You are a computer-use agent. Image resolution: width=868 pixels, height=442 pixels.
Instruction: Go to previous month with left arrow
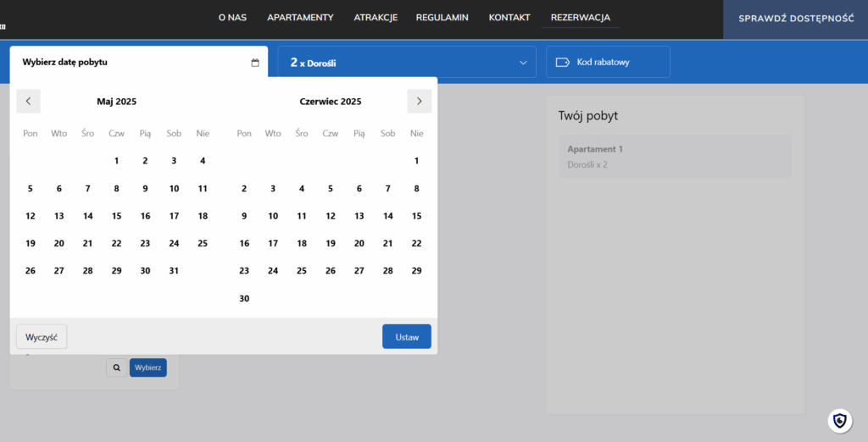tap(28, 101)
